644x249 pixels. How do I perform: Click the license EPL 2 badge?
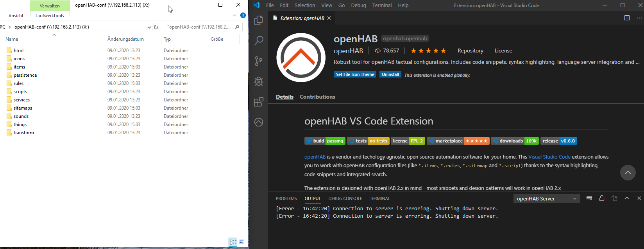pos(408,141)
